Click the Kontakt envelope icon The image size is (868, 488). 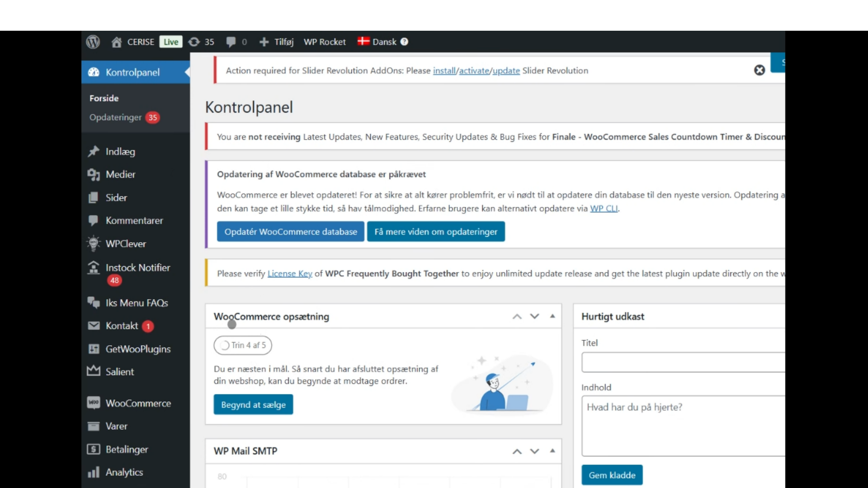click(x=94, y=326)
